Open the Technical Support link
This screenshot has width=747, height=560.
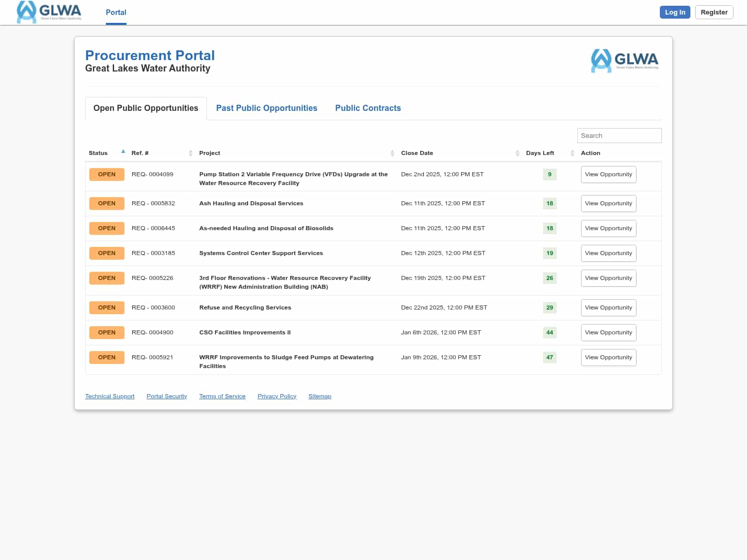point(109,396)
